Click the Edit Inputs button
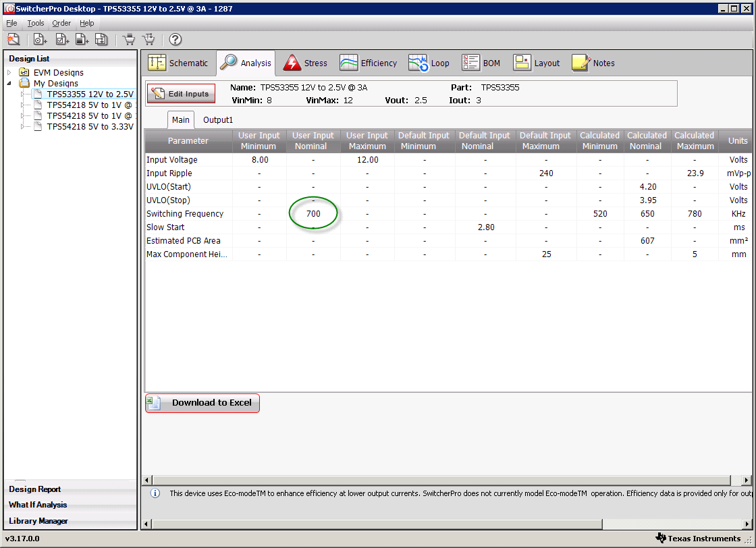 point(182,94)
